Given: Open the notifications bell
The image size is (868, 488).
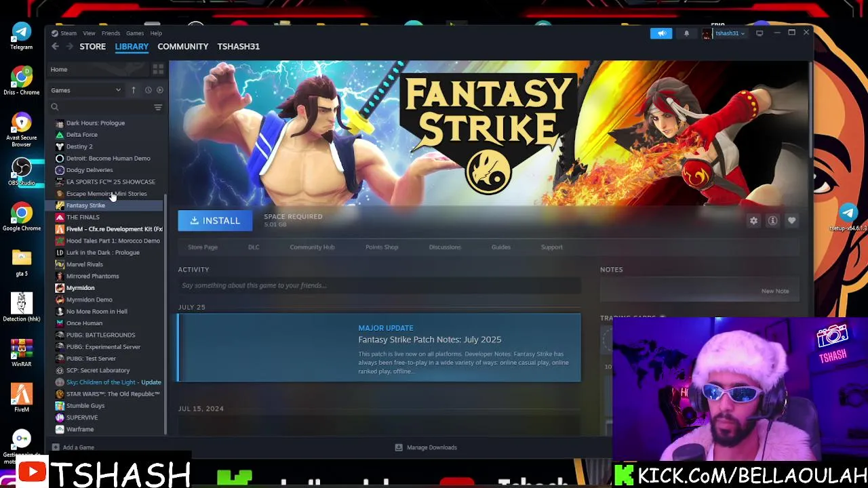Looking at the screenshot, I should (x=686, y=33).
